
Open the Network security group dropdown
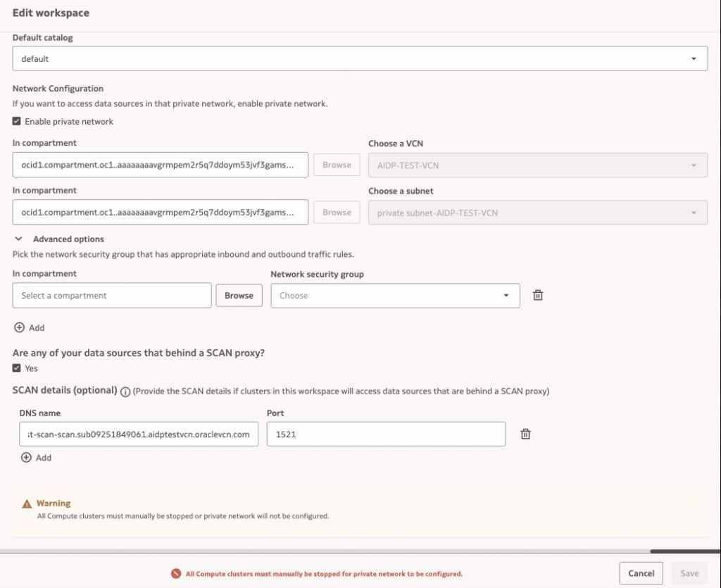coord(395,296)
